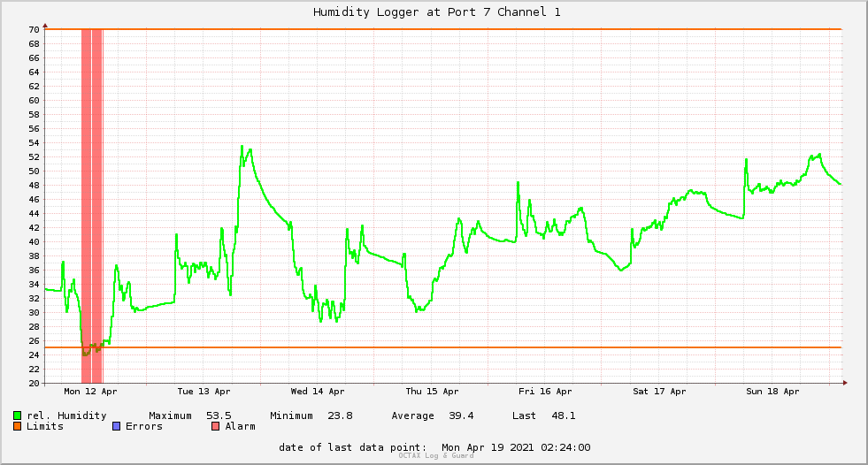The width and height of the screenshot is (868, 465).
Task: Click the Last value 48.1
Action: [x=564, y=415]
